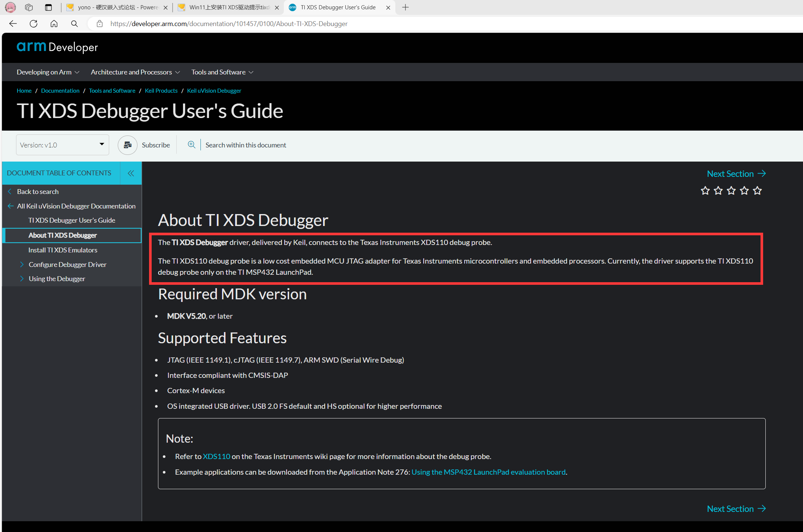Click bottom Next Section link
This screenshot has width=803, height=532.
tap(730, 509)
